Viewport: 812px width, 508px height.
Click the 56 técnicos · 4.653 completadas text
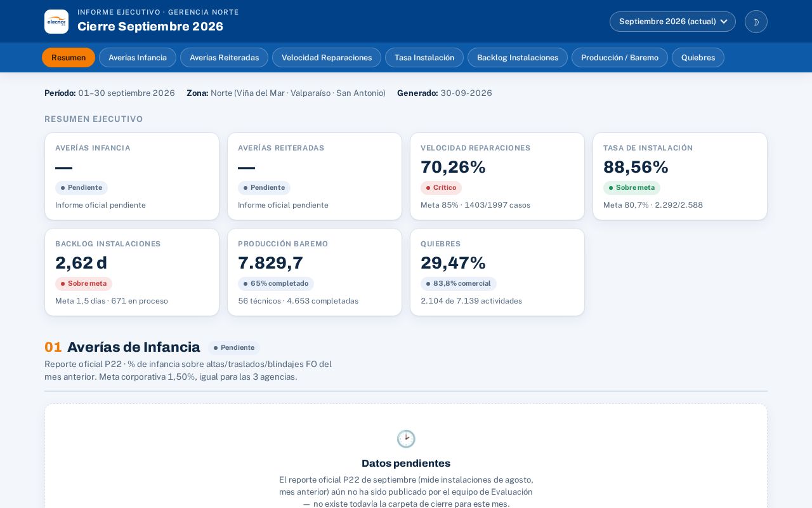(298, 301)
